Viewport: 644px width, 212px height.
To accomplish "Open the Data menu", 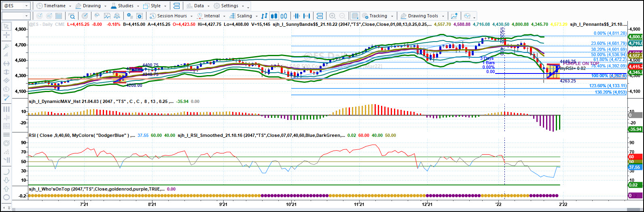I will (x=198, y=6).
